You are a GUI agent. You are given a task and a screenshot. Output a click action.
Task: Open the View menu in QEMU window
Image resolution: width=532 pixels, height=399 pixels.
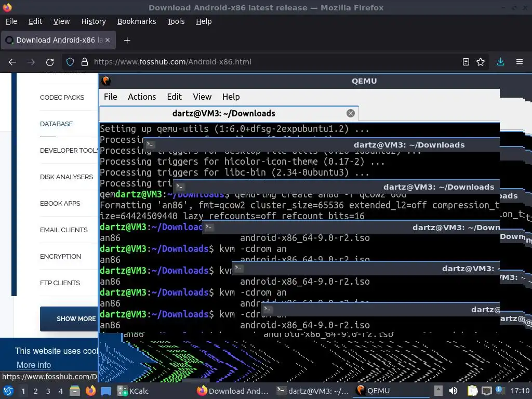click(x=202, y=97)
